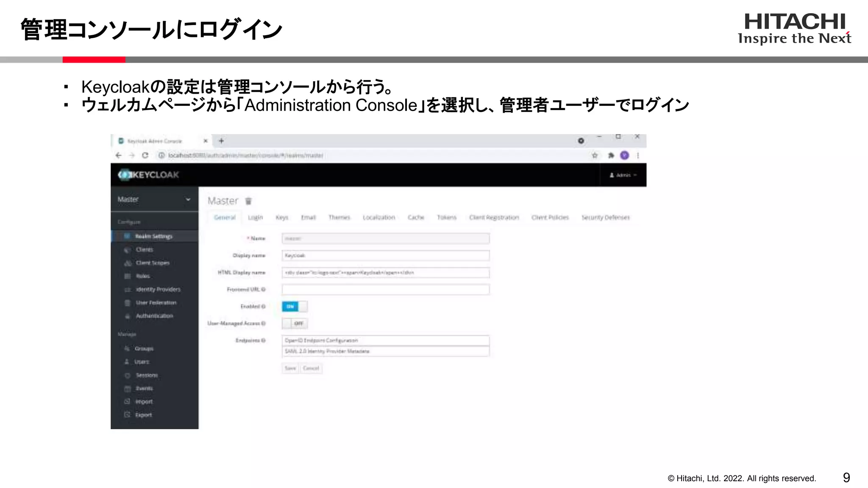Viewport: 868px width, 488px height.
Task: Switch to the Login tab
Action: (x=255, y=217)
